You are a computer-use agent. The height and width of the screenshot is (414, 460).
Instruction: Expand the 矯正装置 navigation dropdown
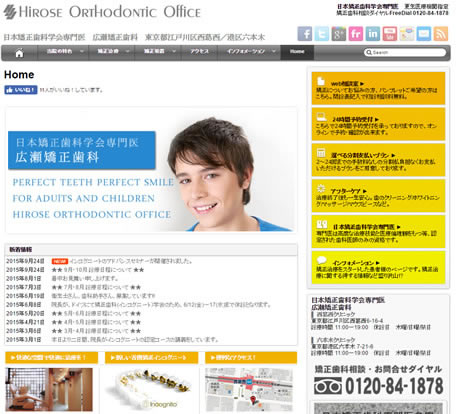158,52
